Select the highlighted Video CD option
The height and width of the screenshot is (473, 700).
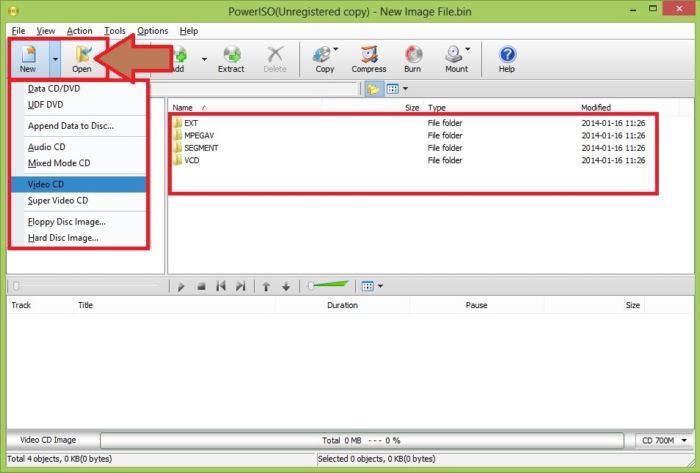tap(79, 184)
